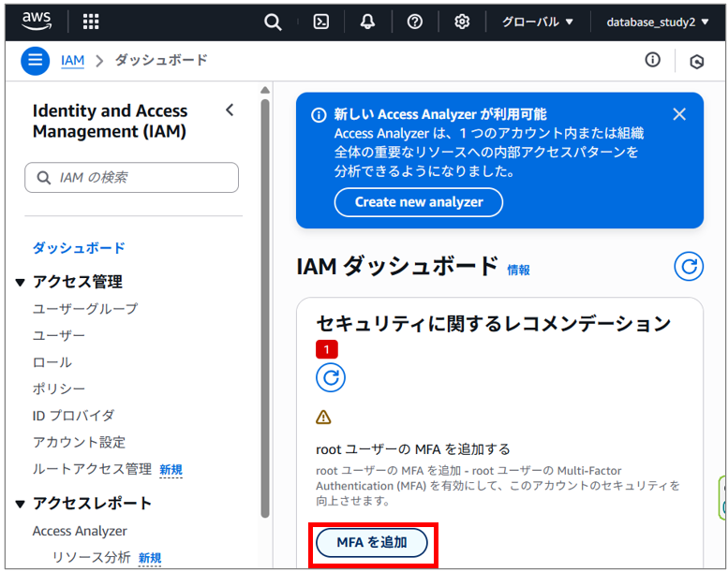Click MFA を追加 button
This screenshot has height=572, width=728.
coord(371,542)
